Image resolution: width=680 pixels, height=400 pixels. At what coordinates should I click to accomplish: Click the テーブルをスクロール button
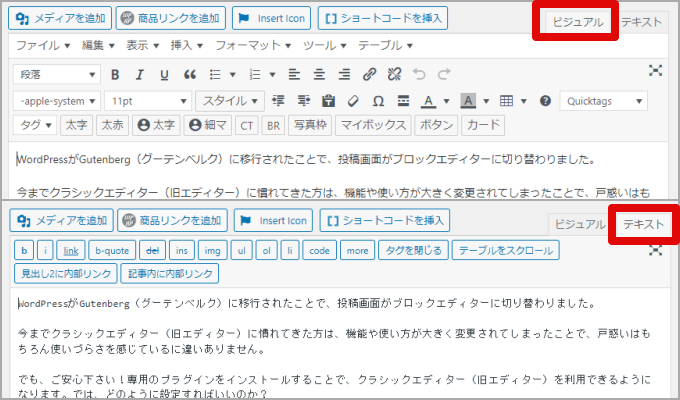tap(506, 250)
